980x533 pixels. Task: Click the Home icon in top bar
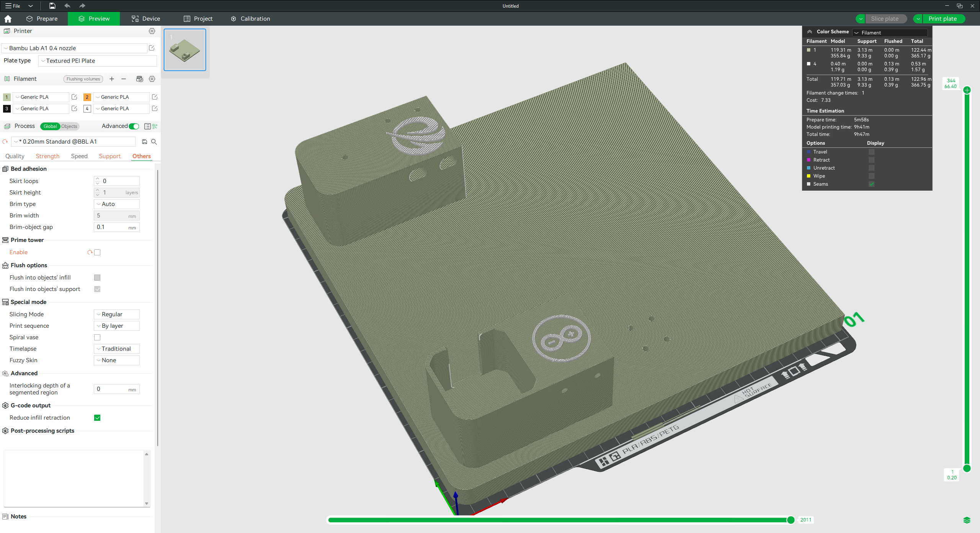tap(8, 19)
